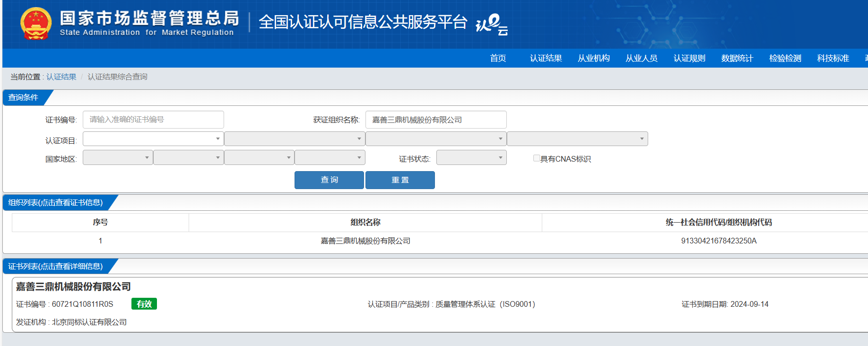
Task: Expand the first 认证项目 dropdown
Action: tap(153, 138)
